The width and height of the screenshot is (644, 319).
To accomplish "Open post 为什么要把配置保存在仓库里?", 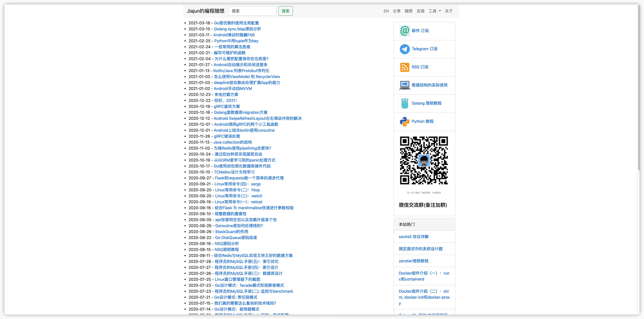I will coord(241,59).
